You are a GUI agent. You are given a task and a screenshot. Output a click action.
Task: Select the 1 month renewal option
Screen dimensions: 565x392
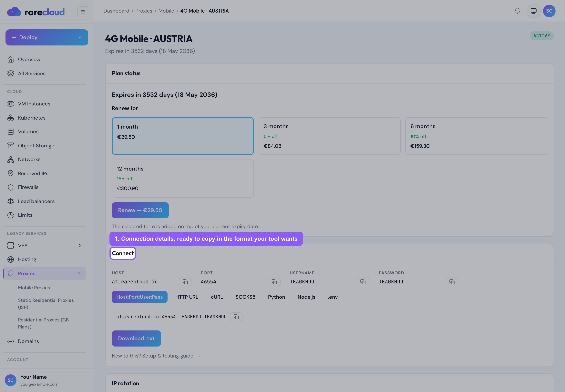[x=183, y=136]
